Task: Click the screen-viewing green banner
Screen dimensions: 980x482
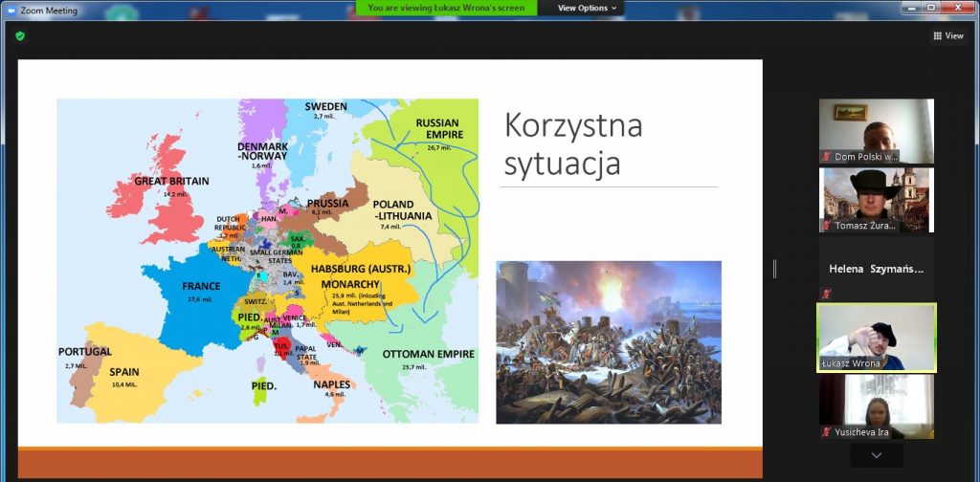Action: [x=446, y=8]
